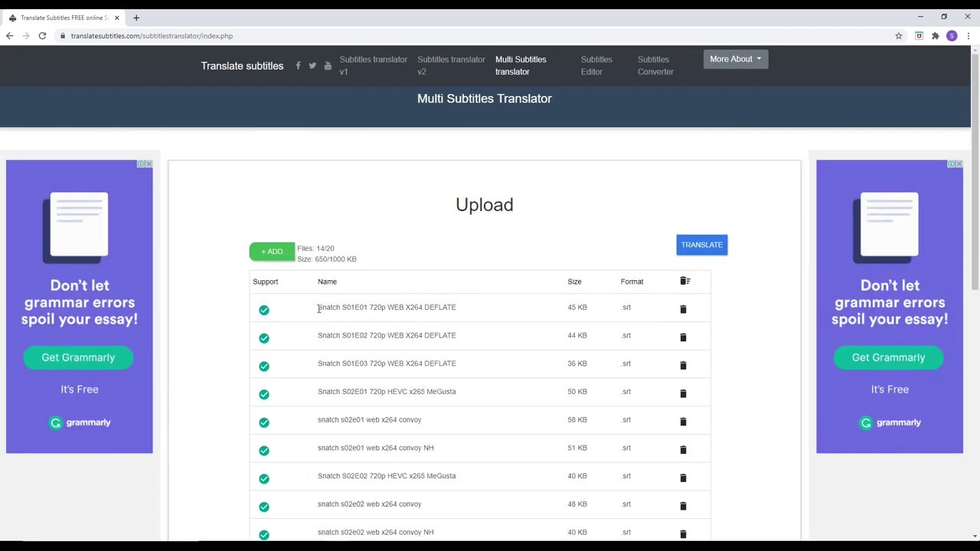Click the Translate subtitles brand link

pyautogui.click(x=242, y=66)
